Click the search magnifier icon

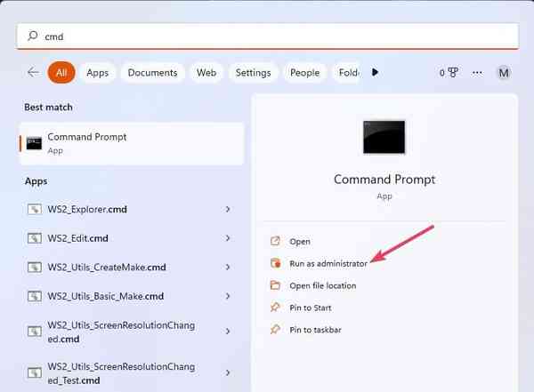[x=33, y=36]
